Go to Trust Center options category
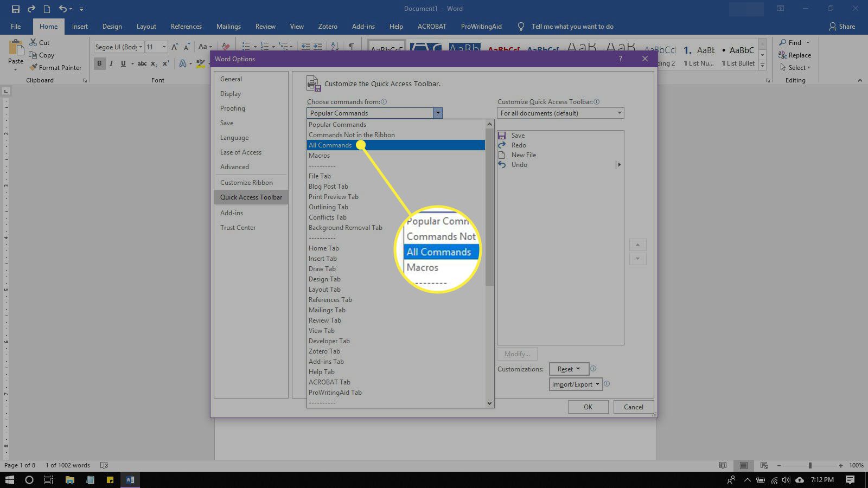Screen dimensions: 868x488 pos(251,227)
